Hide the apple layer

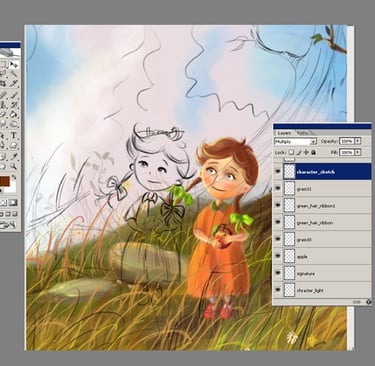(278, 256)
